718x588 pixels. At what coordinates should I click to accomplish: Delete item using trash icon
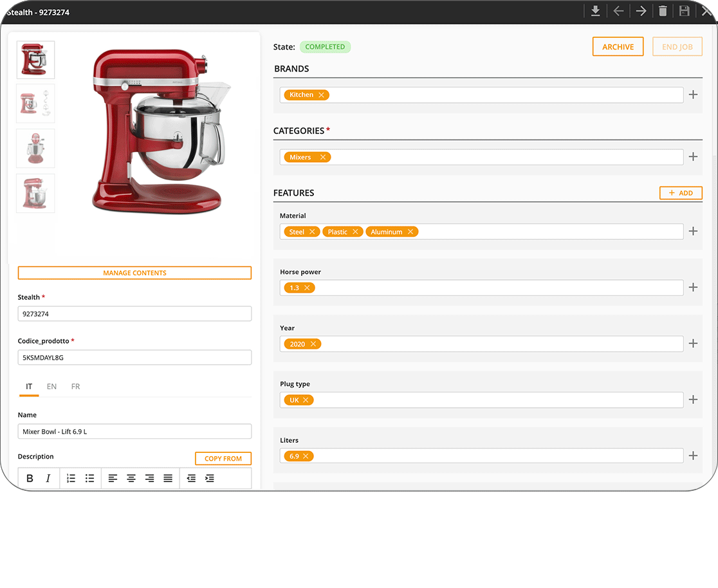point(663,11)
